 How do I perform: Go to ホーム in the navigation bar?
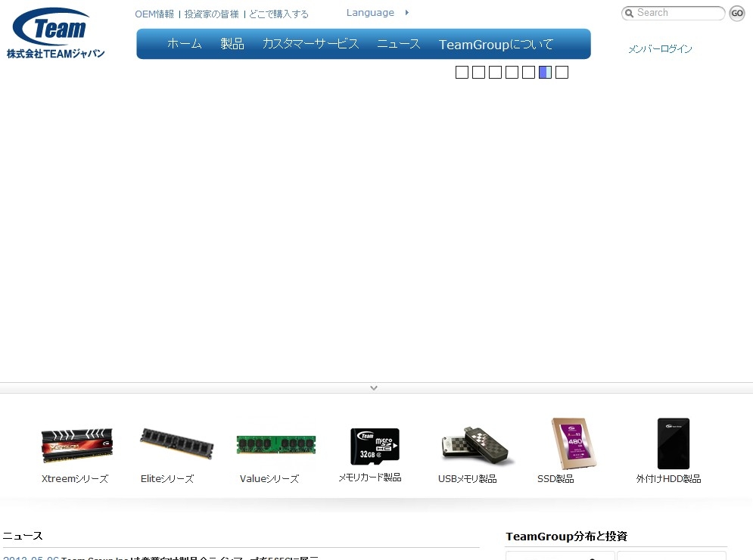[185, 44]
